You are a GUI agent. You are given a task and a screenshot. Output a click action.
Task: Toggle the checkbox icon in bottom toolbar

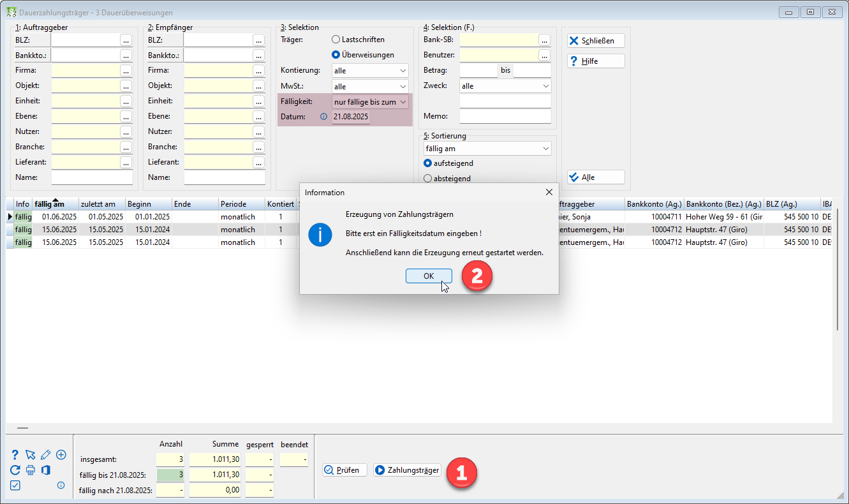[15, 485]
